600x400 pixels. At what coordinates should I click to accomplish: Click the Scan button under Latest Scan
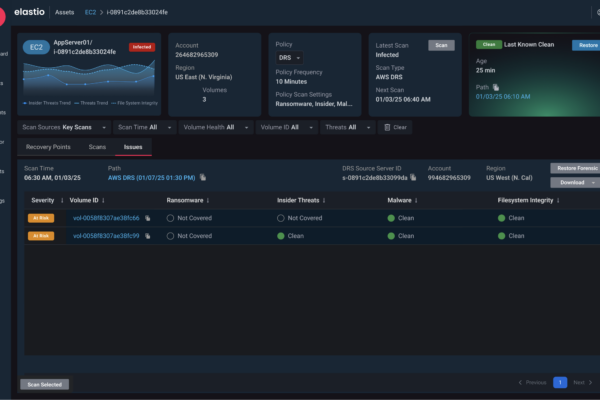[441, 45]
